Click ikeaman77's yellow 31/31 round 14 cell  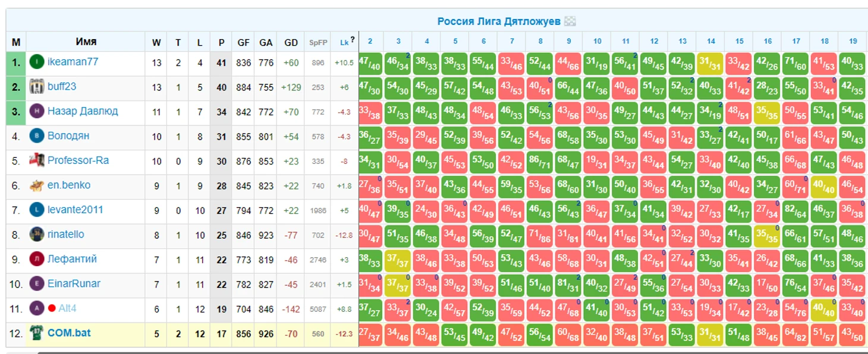[x=710, y=63]
